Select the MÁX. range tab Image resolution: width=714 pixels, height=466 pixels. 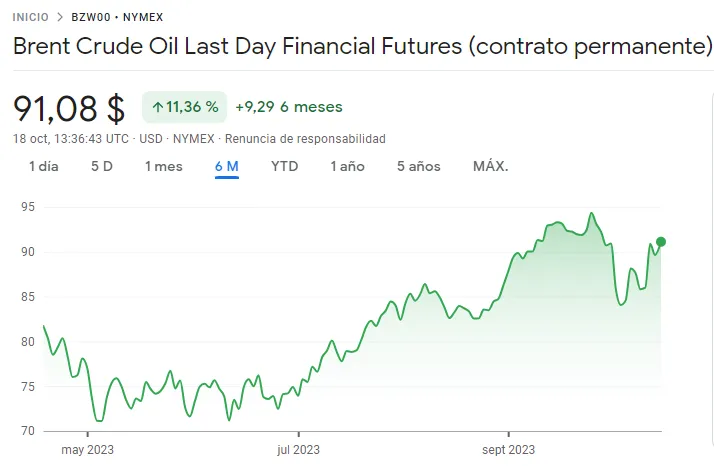click(x=491, y=167)
